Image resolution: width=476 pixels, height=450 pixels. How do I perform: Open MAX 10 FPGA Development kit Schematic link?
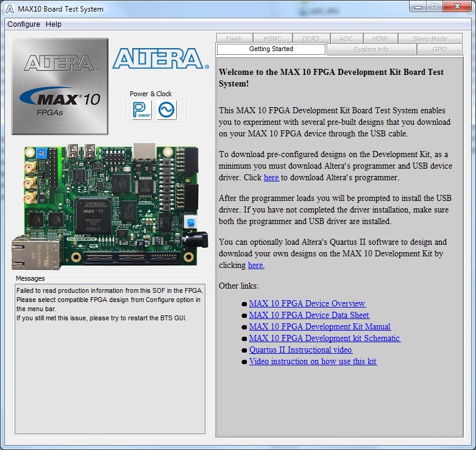(x=325, y=338)
